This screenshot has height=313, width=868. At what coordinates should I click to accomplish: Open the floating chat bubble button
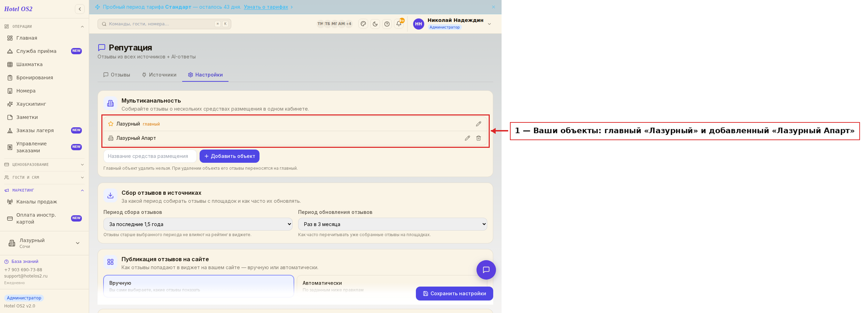[486, 270]
